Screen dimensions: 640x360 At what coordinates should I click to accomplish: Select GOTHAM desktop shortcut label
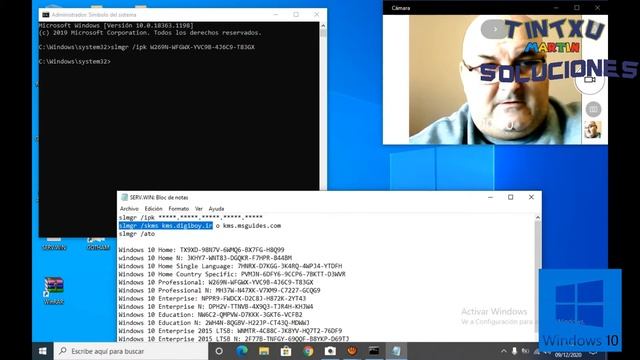(98, 247)
